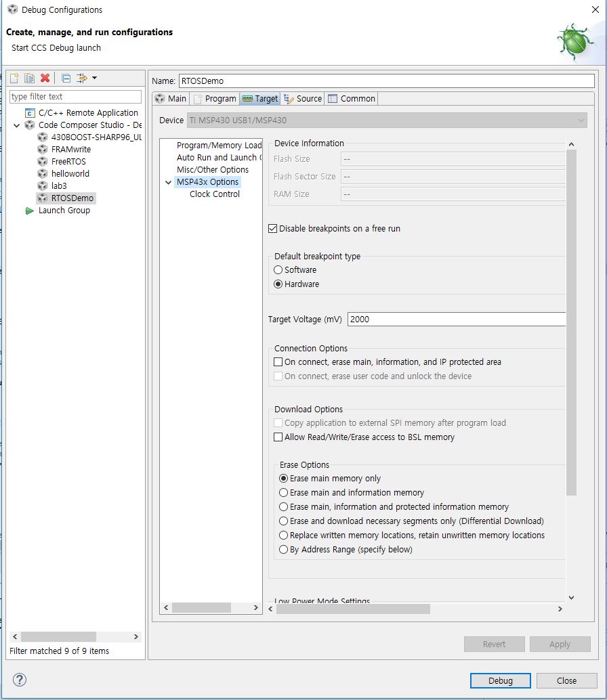The width and height of the screenshot is (607, 700).
Task: Click the icon next to 430BOOST-SHARP96_UL
Action: click(43, 137)
